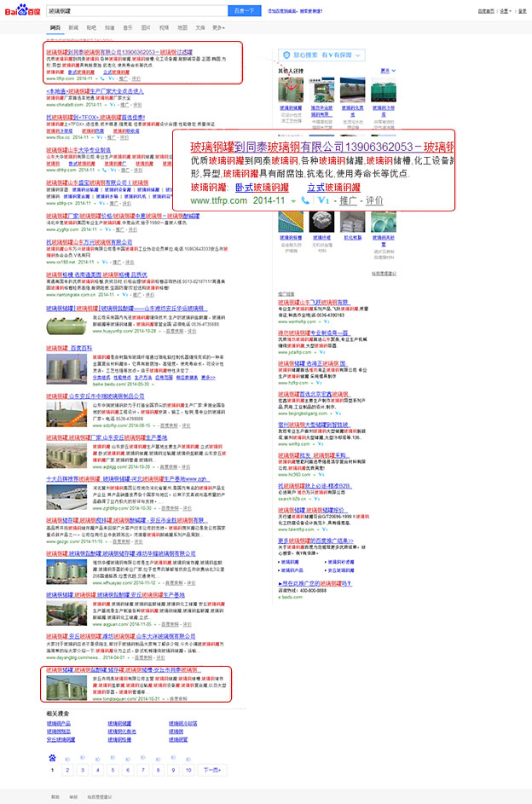The image size is (532, 804).
Task: Open thumbnail of the whuayao.com result
Action: 66,572
